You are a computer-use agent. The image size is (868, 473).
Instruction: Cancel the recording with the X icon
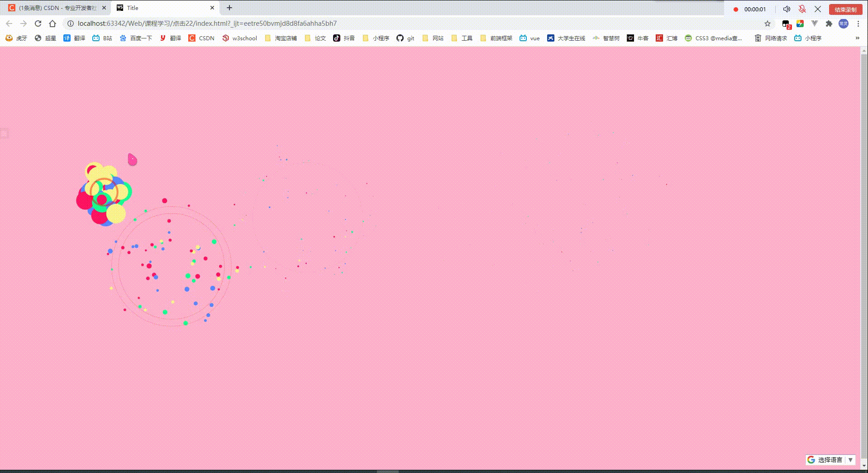(818, 9)
